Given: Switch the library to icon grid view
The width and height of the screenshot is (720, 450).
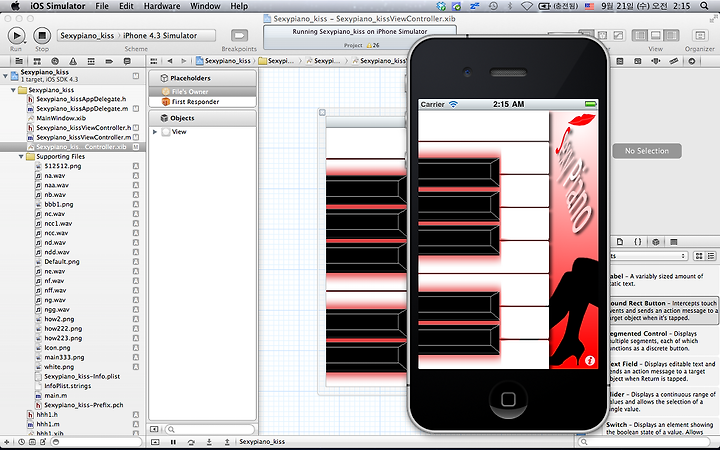Looking at the screenshot, I should coord(699,256).
